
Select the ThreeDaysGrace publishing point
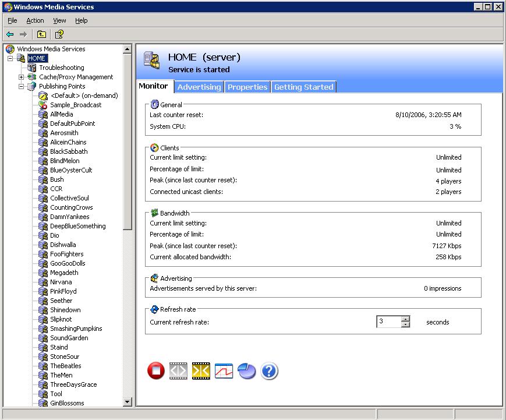click(x=73, y=385)
